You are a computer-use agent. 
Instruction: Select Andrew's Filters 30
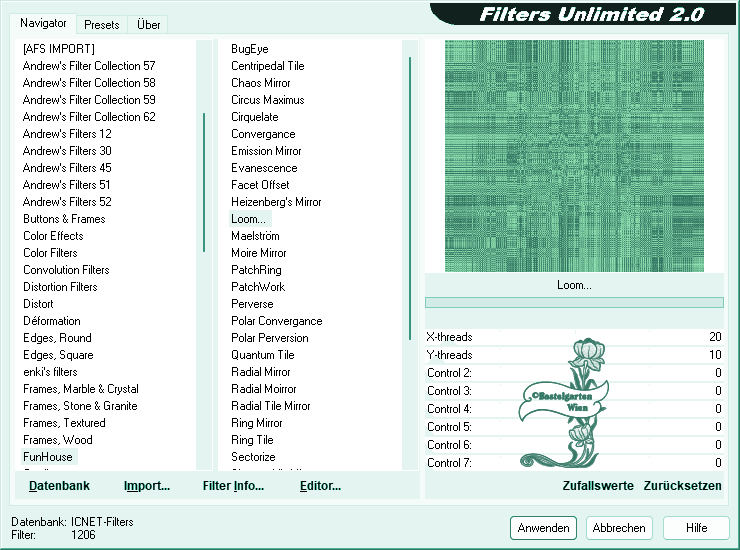[67, 151]
